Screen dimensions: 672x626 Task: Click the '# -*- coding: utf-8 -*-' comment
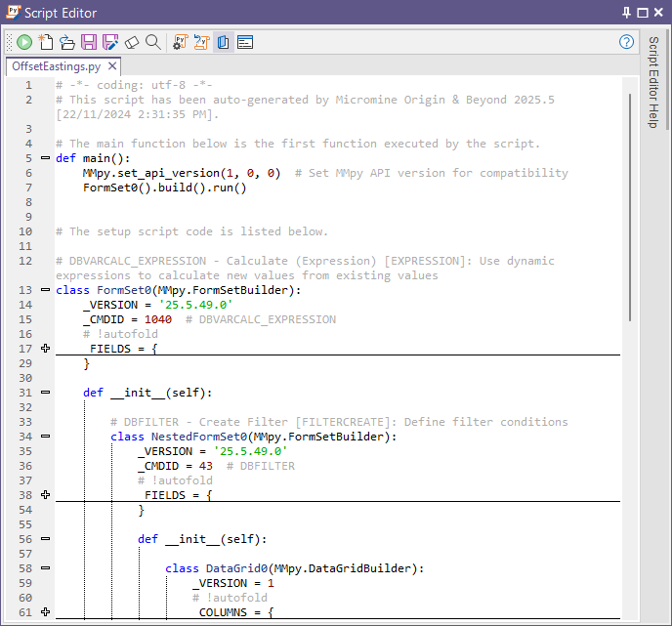(x=134, y=85)
